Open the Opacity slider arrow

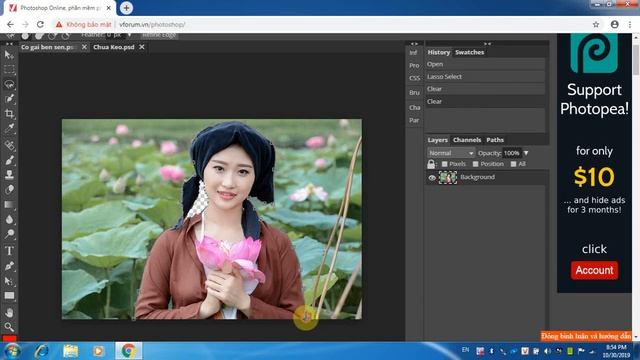point(526,153)
